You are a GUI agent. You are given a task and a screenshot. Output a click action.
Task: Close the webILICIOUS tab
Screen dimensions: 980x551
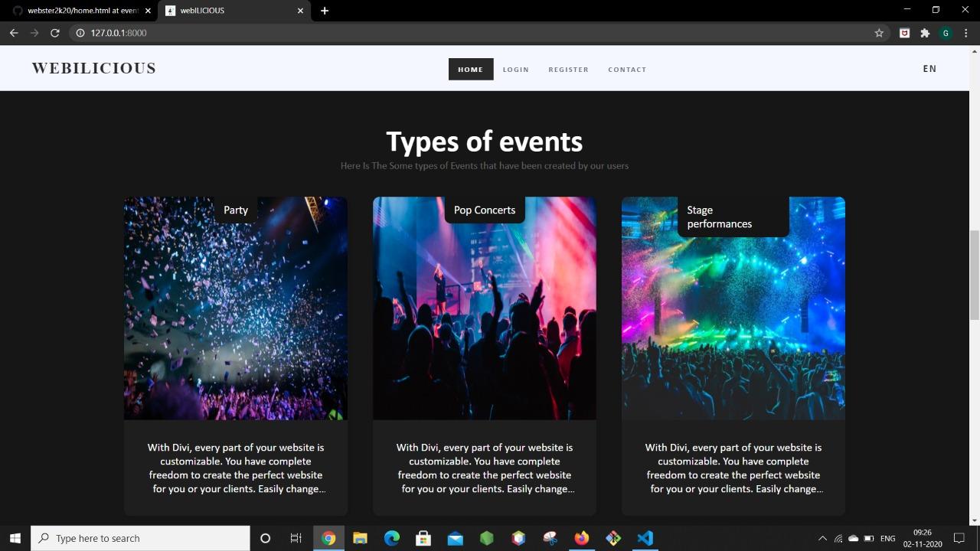[x=300, y=11]
